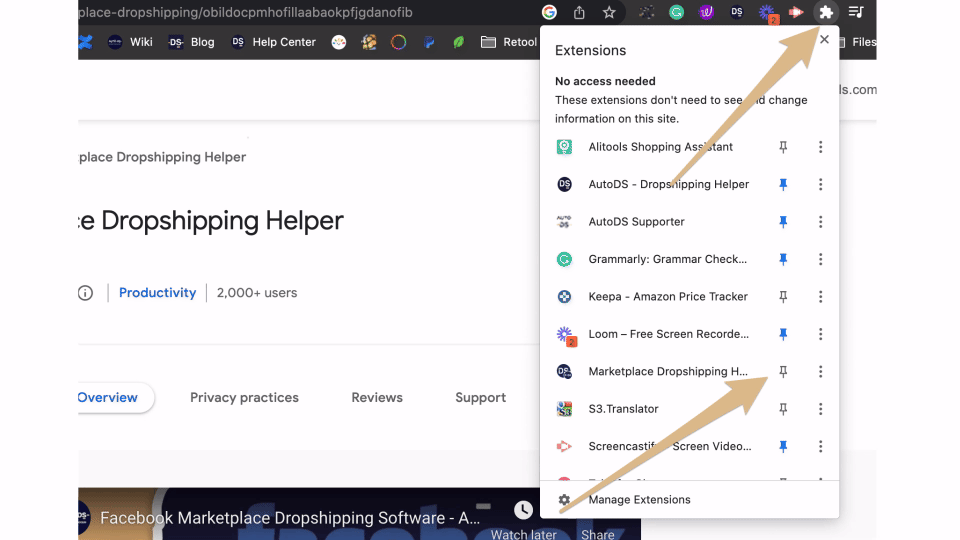Click Watch later on the video
Viewport: 960px width, 540px height.
[x=523, y=520]
